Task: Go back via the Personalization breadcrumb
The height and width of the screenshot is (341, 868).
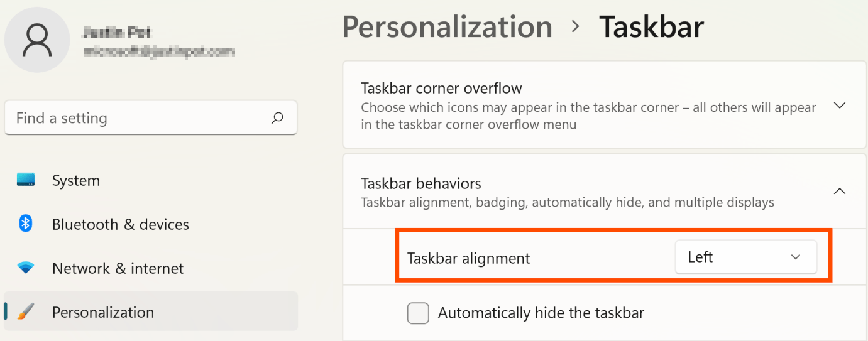Action: (447, 27)
